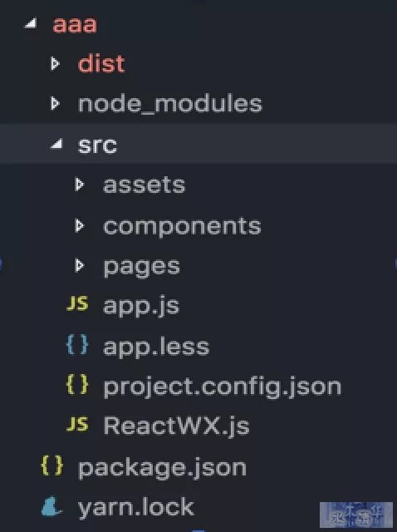This screenshot has width=397, height=532.
Task: Click the JS icon beside app.js
Action: 77,303
